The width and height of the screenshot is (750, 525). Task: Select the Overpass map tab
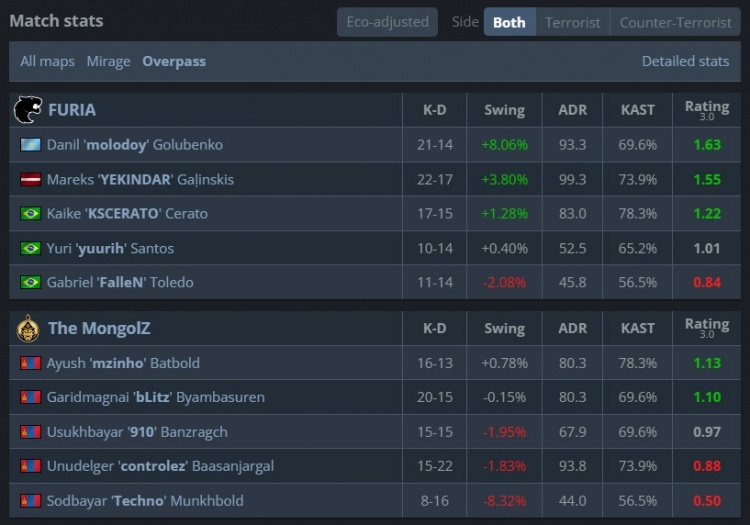174,61
